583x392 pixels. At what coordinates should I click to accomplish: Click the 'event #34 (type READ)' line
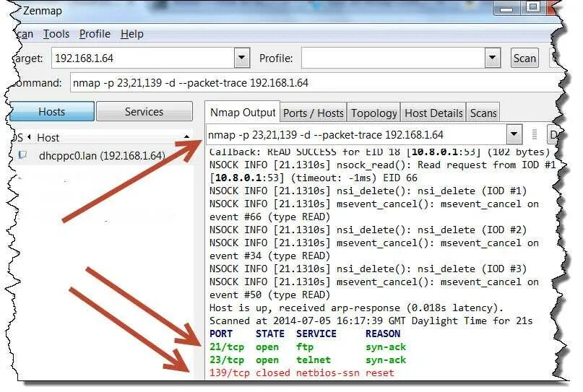[269, 256]
